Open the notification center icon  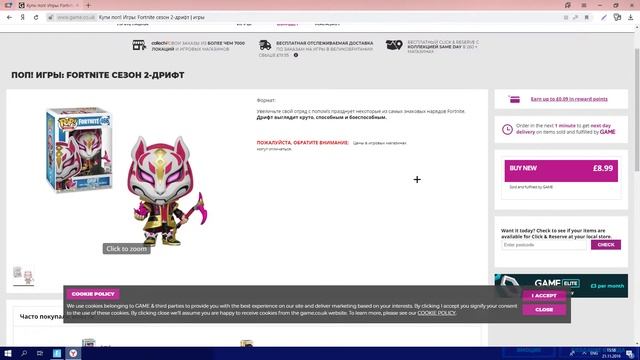[630, 353]
